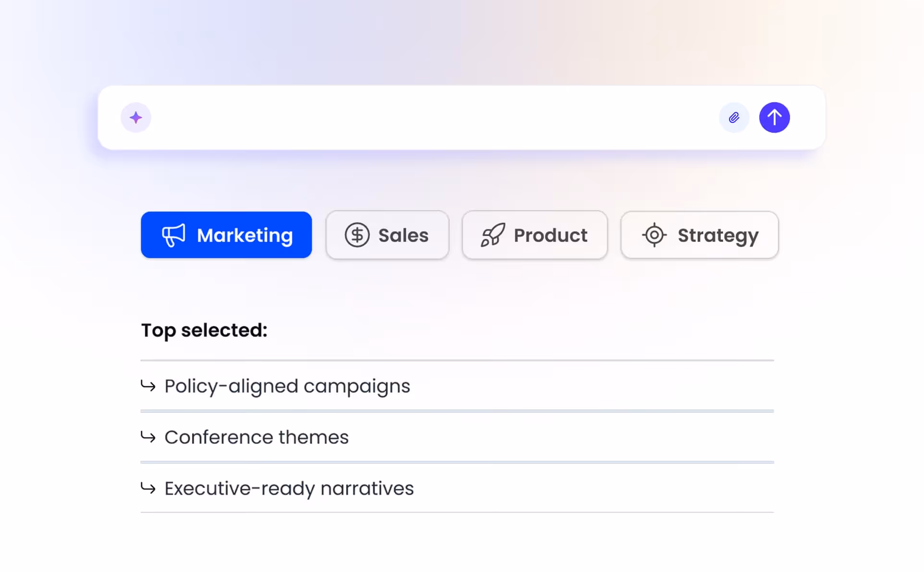The height and width of the screenshot is (572, 924).
Task: Click the dollar sign icon on Sales
Action: 357,235
